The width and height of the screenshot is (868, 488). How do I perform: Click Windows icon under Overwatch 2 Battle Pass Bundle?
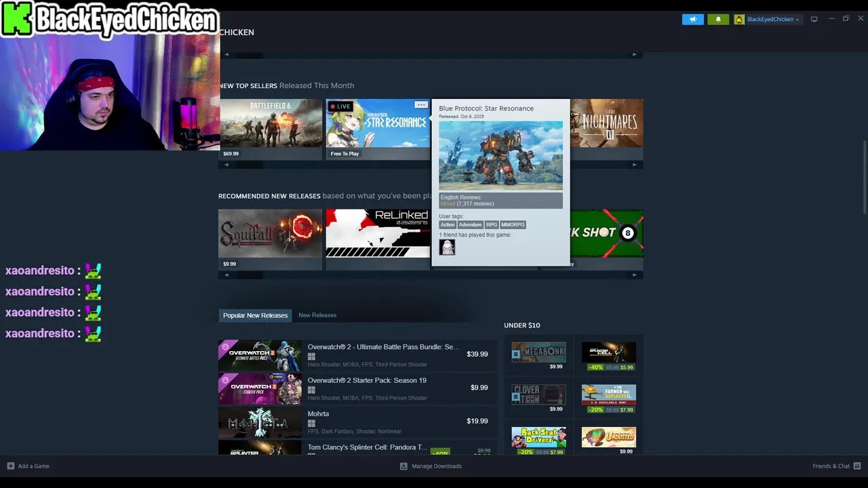pos(311,357)
